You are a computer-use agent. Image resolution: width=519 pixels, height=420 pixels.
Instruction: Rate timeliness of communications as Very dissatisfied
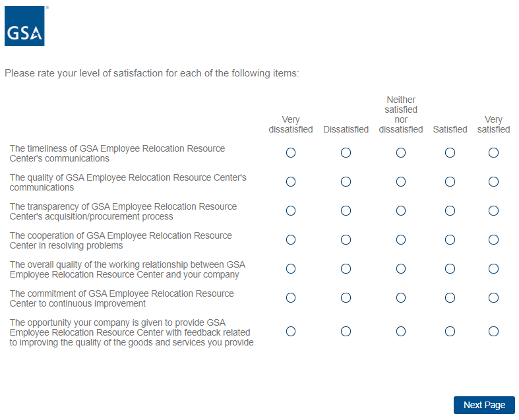(x=291, y=153)
